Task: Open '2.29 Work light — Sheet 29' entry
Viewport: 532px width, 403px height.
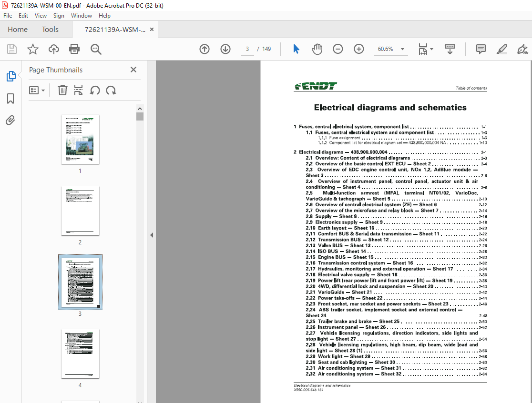Action: click(396, 357)
